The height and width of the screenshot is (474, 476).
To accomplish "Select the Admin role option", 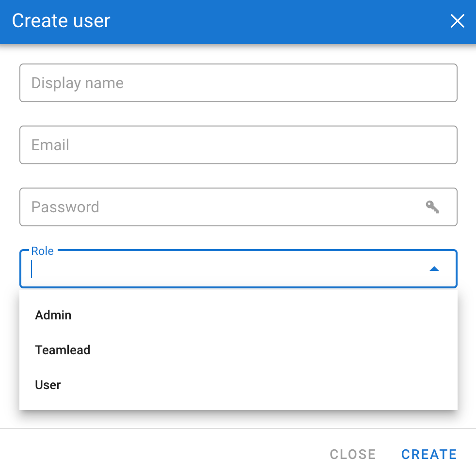I will point(53,315).
